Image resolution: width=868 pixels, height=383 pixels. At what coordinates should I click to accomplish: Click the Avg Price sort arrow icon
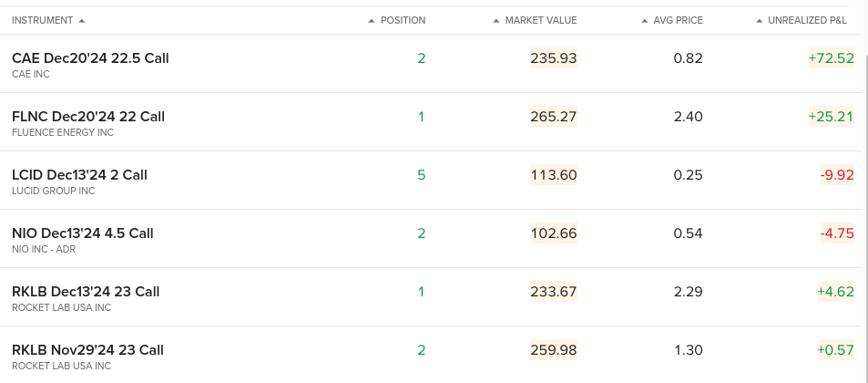[644, 20]
